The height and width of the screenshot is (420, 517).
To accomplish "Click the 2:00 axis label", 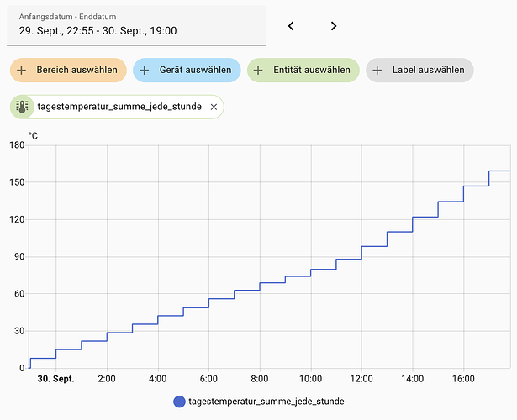I will tap(107, 379).
